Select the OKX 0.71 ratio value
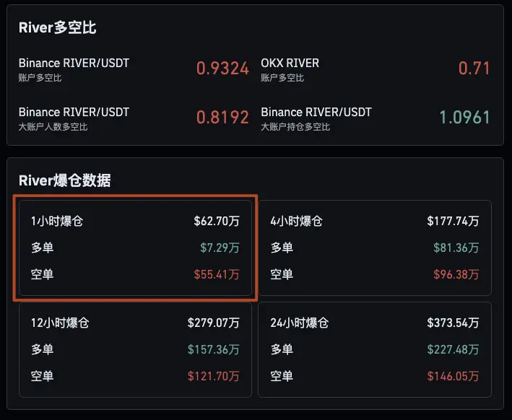 coord(474,69)
